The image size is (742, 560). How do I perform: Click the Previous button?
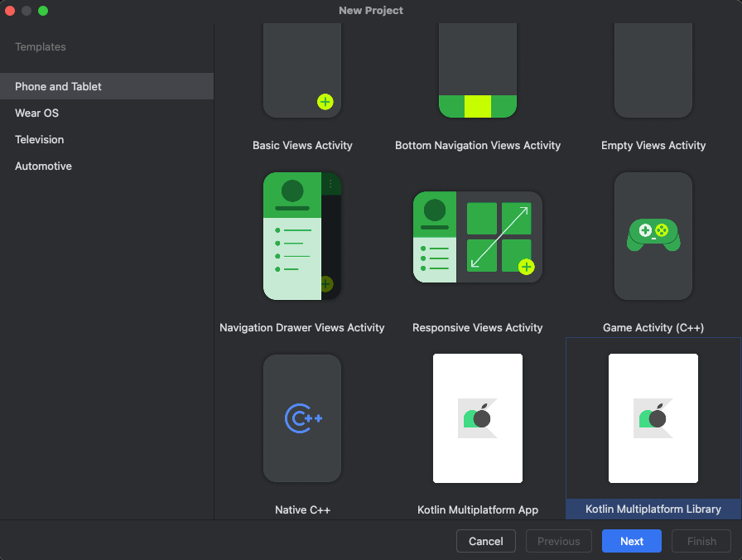(x=558, y=541)
